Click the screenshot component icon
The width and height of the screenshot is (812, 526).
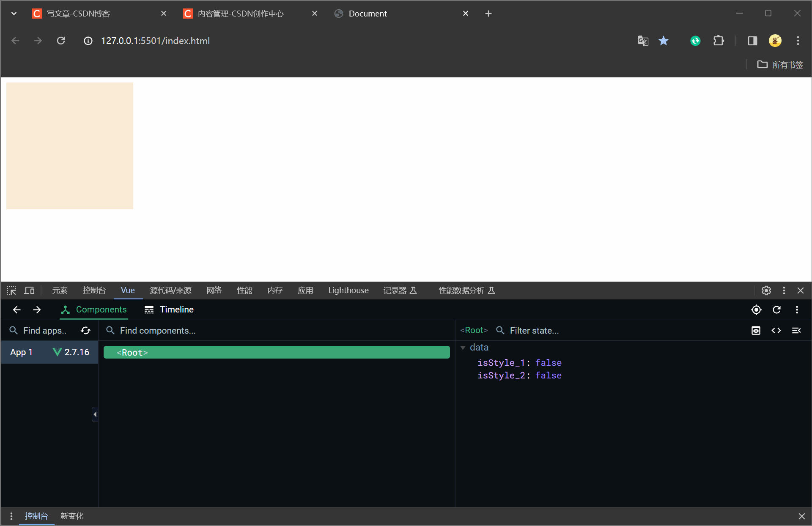(756, 331)
